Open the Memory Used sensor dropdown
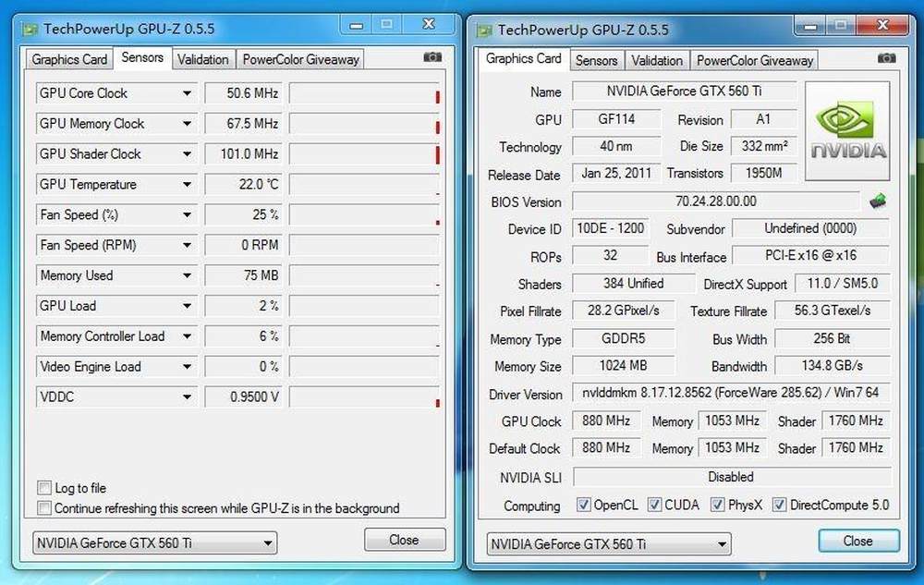The image size is (924, 585). pos(187,275)
